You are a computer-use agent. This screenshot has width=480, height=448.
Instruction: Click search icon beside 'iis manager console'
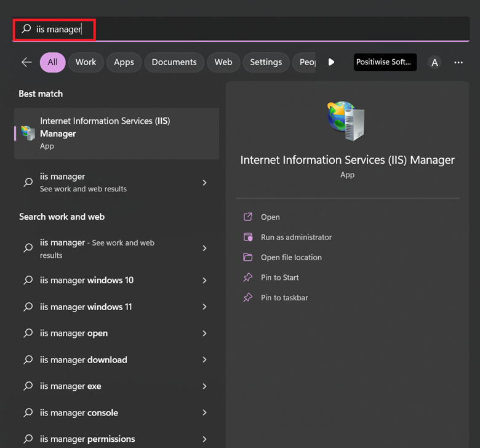[x=28, y=412]
